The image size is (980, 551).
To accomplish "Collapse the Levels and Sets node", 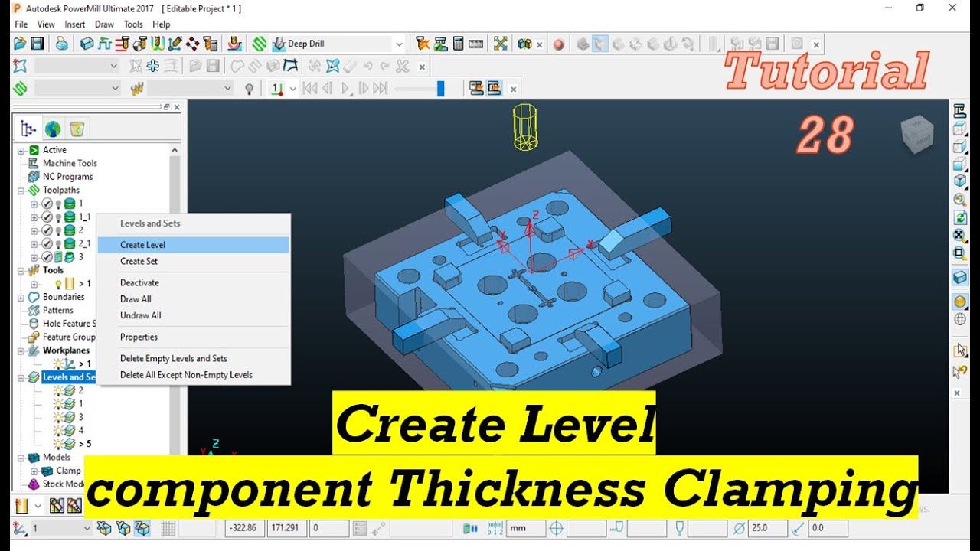I will click(x=21, y=377).
